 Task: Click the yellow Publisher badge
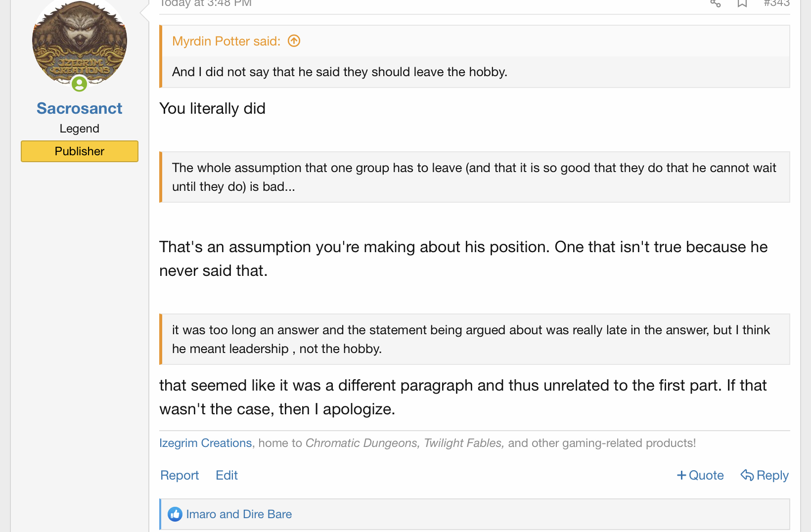[79, 151]
